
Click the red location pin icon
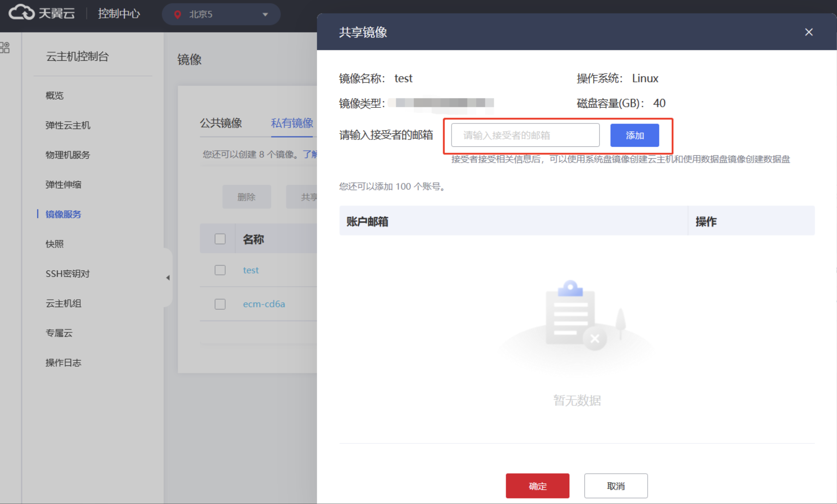177,14
